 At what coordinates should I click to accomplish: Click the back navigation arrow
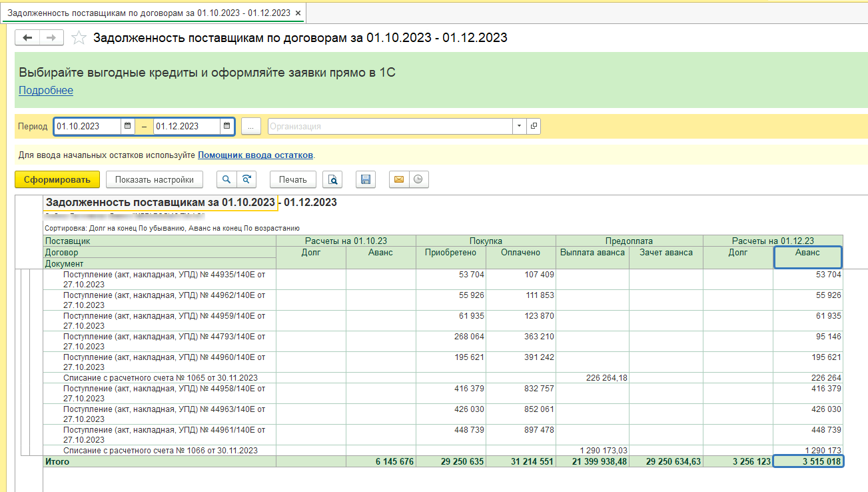tap(27, 38)
